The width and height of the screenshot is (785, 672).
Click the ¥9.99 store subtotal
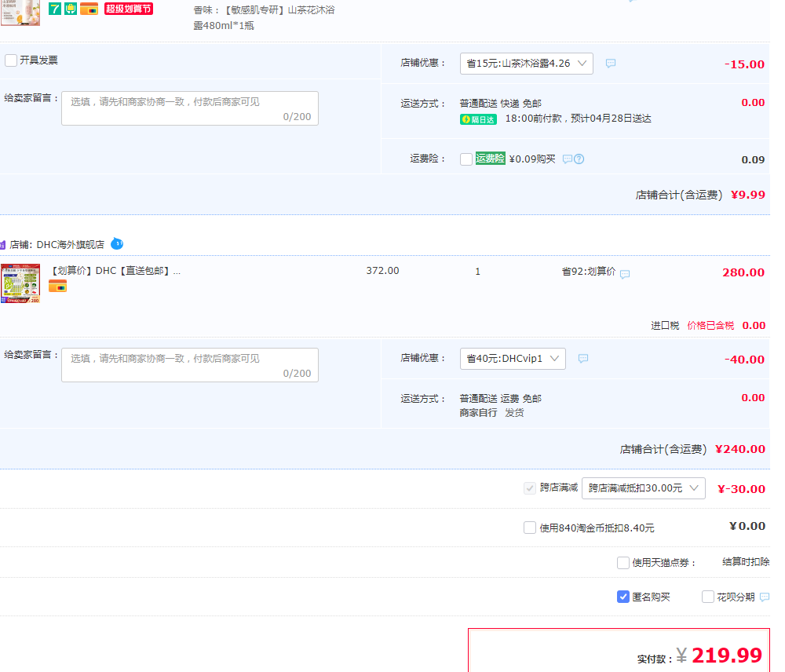[x=748, y=195]
